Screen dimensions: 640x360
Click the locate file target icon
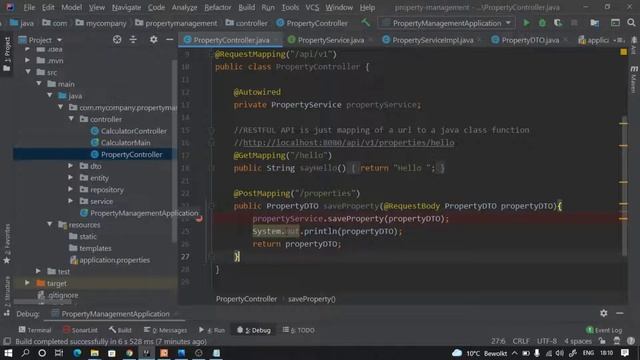[x=117, y=40]
